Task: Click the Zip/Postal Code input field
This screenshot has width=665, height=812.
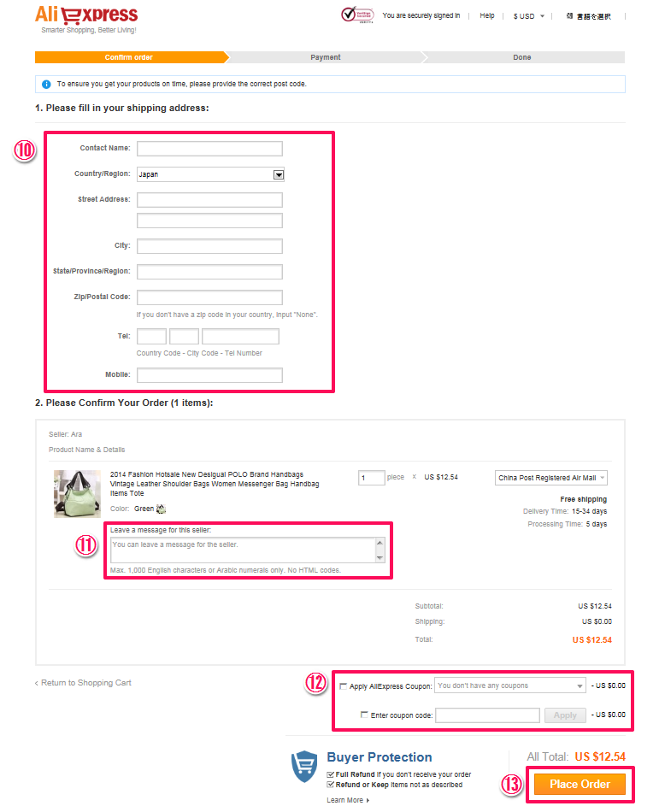Action: (209, 297)
